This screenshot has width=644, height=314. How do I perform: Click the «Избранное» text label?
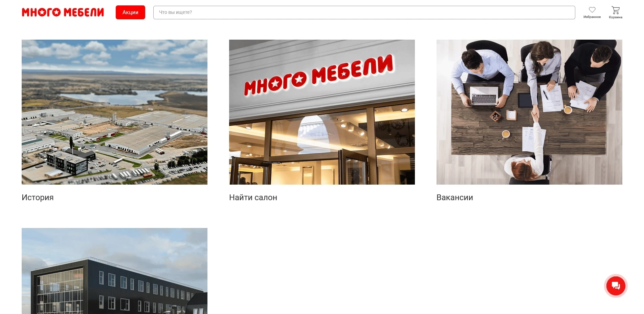coord(592,16)
